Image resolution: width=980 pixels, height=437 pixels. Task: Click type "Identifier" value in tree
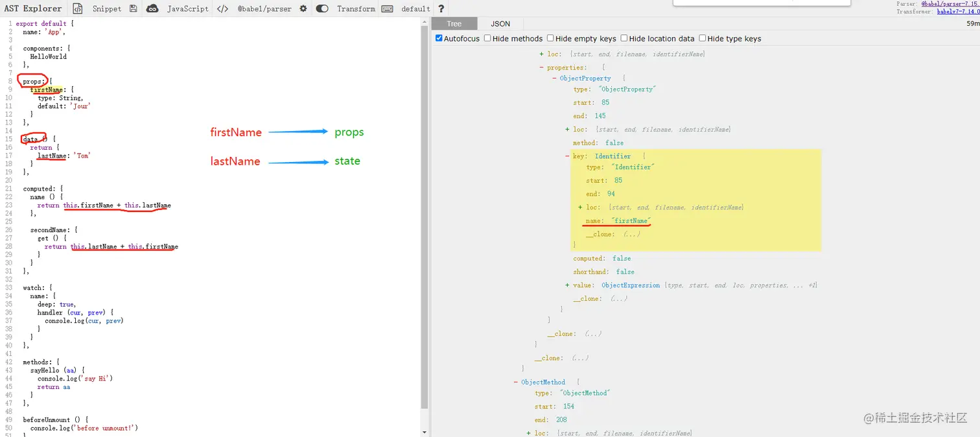point(633,167)
